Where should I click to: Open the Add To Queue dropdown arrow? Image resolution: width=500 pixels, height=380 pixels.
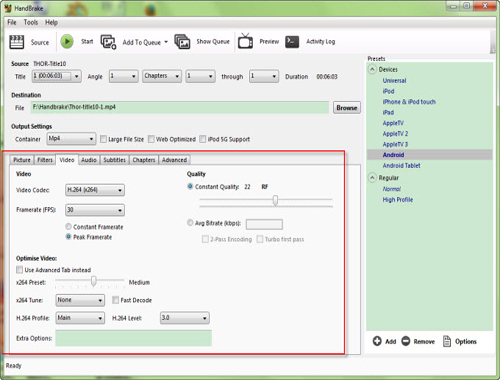[166, 42]
